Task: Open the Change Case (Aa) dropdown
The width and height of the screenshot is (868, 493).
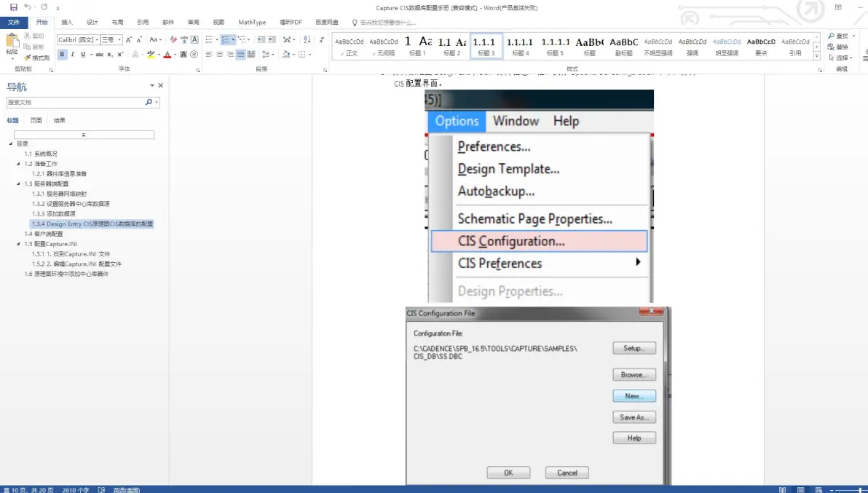Action: 155,40
